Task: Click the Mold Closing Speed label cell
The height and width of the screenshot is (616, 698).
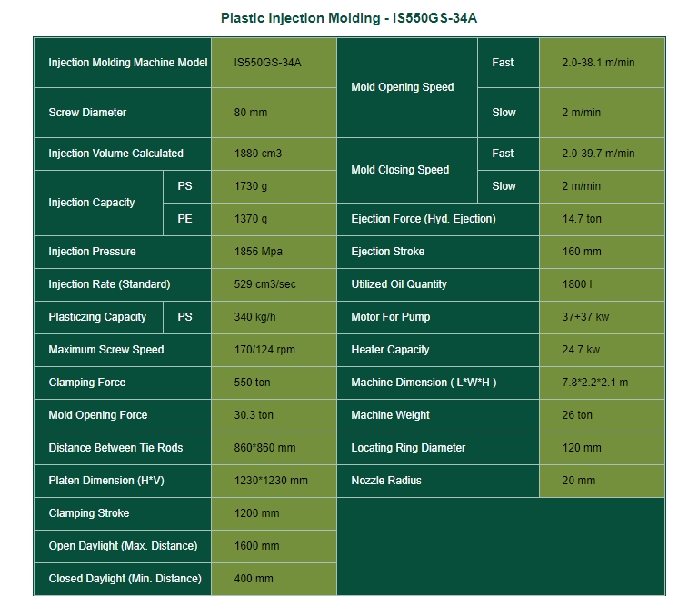Action: coord(407,171)
